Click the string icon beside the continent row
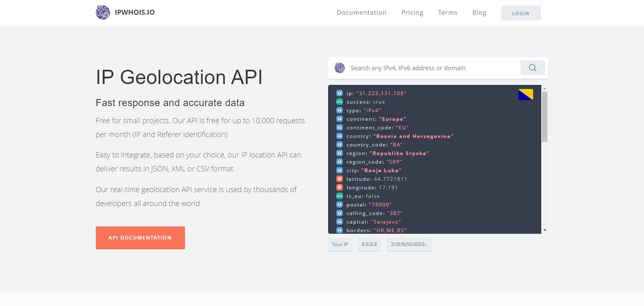Screen dimensions: 644x306 (340, 119)
